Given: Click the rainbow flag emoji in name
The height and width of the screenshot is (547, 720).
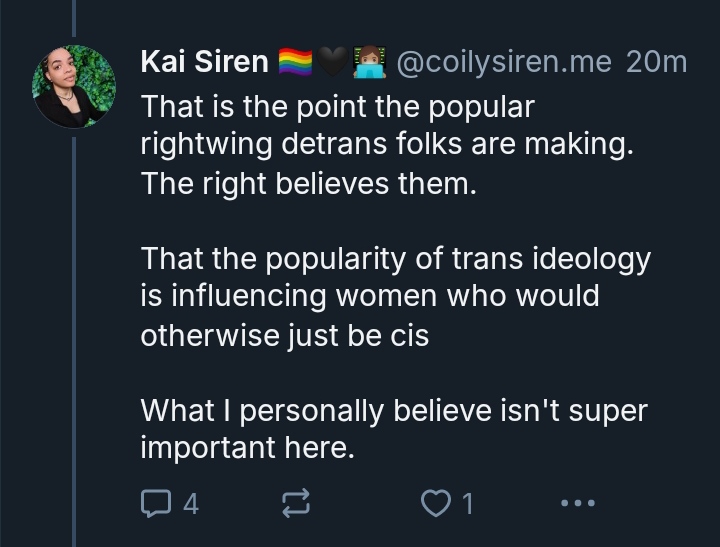Looking at the screenshot, I should [x=296, y=62].
